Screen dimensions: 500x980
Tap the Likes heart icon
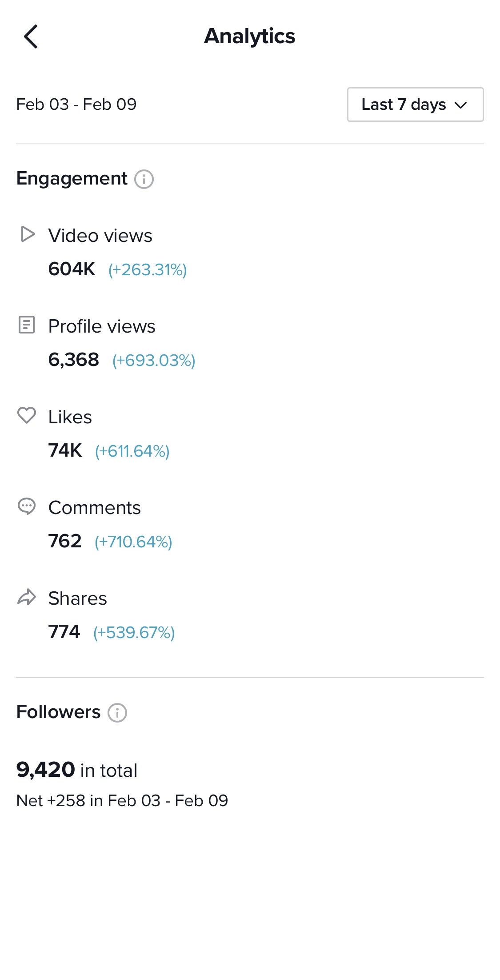(x=27, y=415)
